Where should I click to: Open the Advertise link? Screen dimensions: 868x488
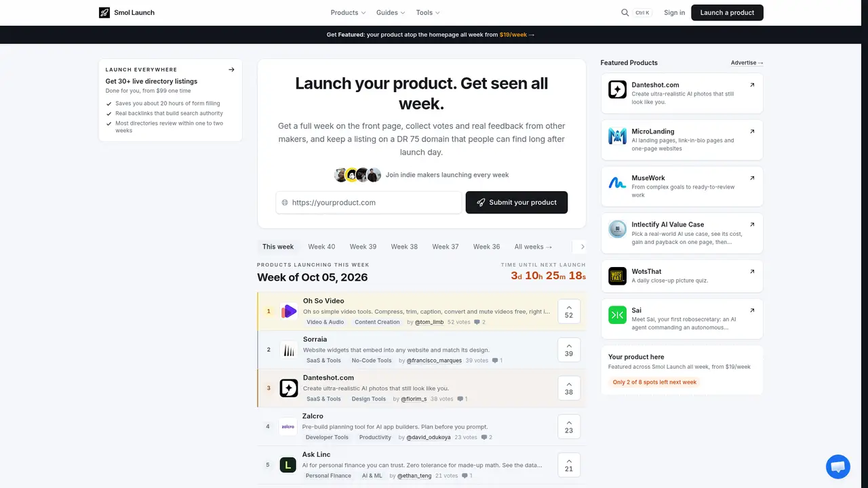pos(747,62)
